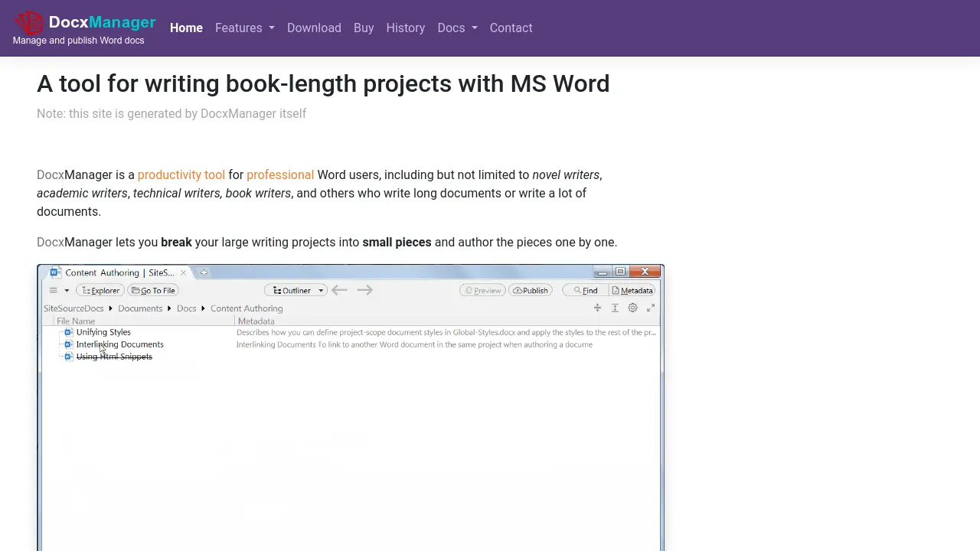Click the Find button

(x=585, y=290)
